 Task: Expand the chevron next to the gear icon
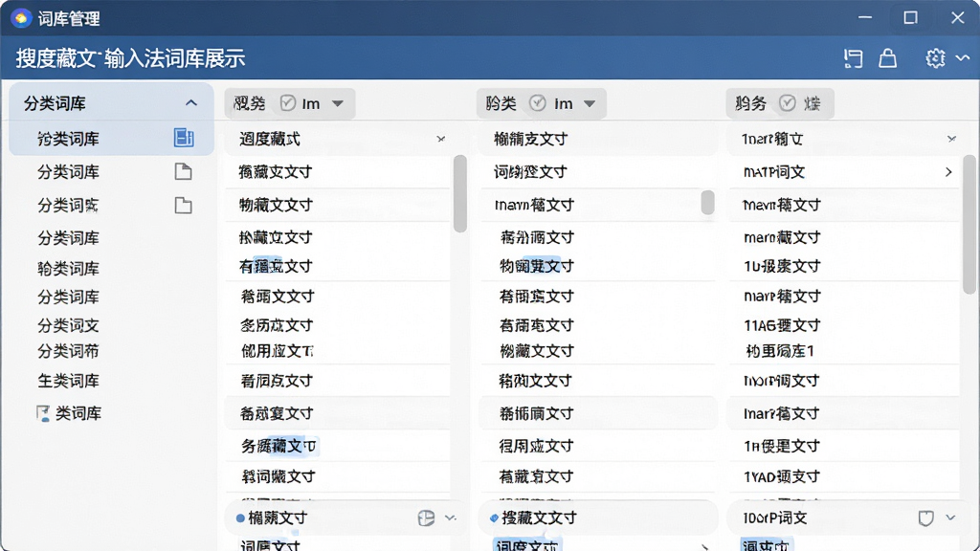[963, 58]
